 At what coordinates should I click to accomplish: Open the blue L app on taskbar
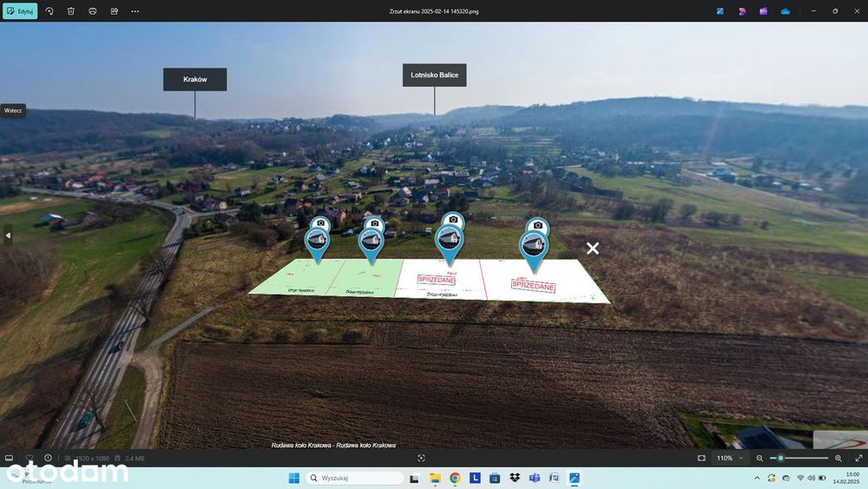pos(475,478)
